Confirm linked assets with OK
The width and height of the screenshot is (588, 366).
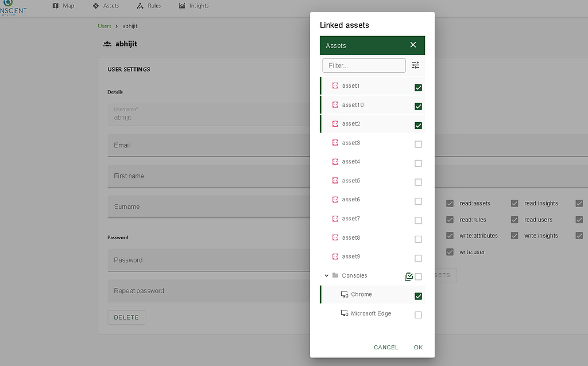(418, 347)
